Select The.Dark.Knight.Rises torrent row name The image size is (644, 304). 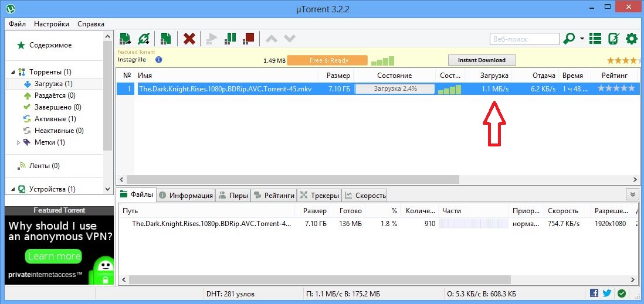(x=225, y=88)
